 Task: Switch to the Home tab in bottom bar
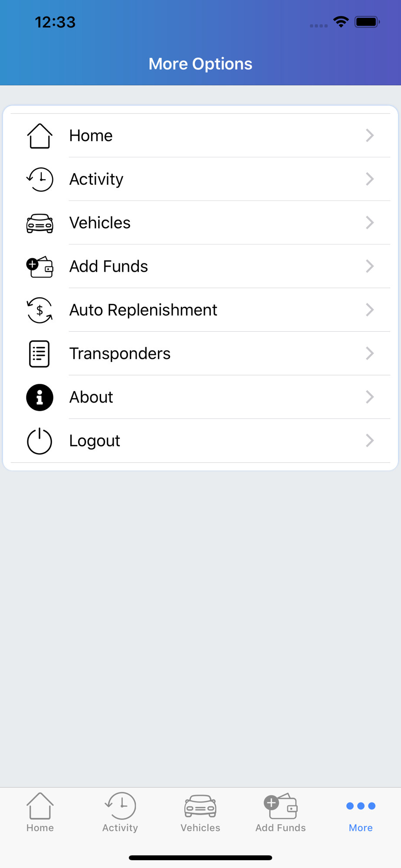[x=40, y=812]
